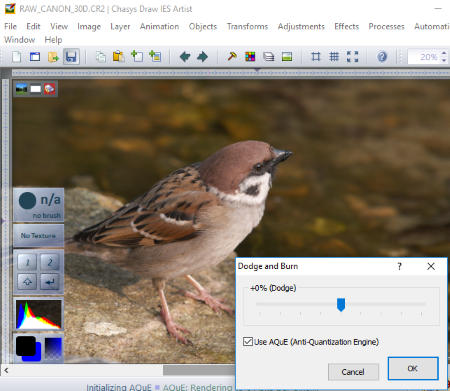The width and height of the screenshot is (450, 391).
Task: Click the landscape image icon in toolbar
Action: pos(287,57)
